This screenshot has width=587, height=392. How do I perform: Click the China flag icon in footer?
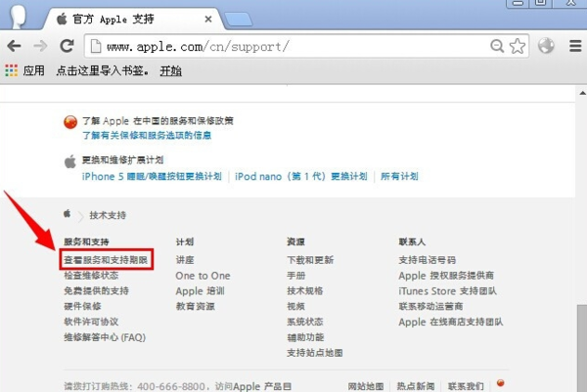pyautogui.click(x=501, y=383)
